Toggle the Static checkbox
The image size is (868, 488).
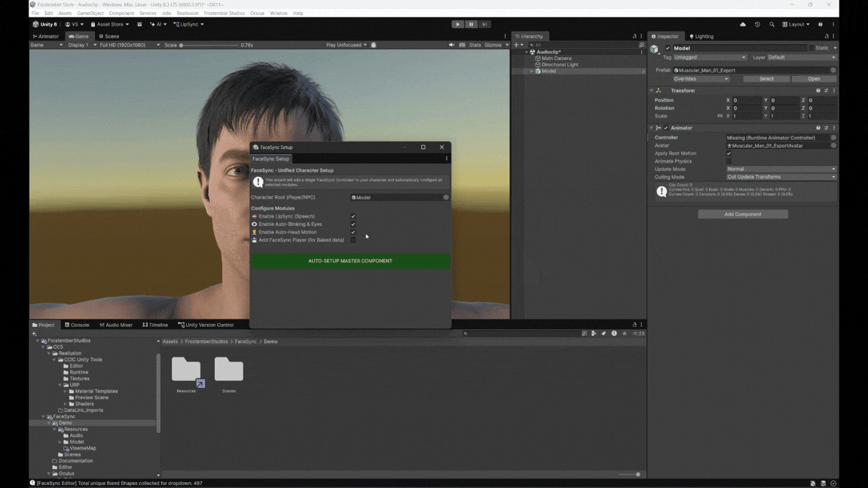pos(811,48)
